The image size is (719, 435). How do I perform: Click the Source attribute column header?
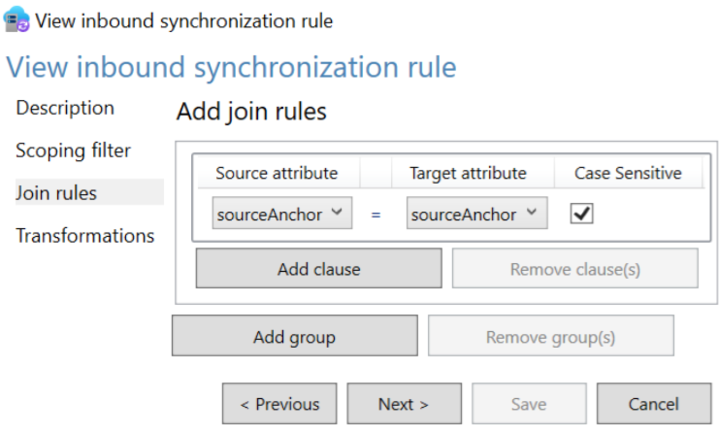[x=277, y=173]
